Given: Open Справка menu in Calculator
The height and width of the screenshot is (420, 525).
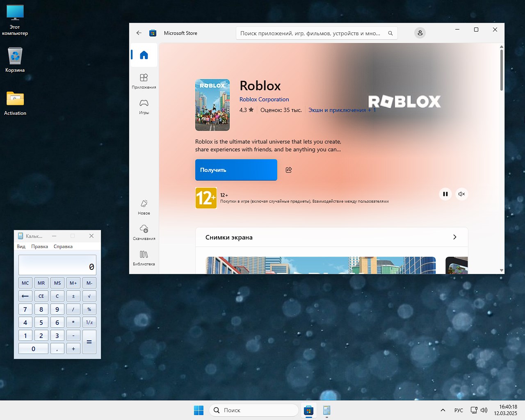Looking at the screenshot, I should click(x=63, y=247).
